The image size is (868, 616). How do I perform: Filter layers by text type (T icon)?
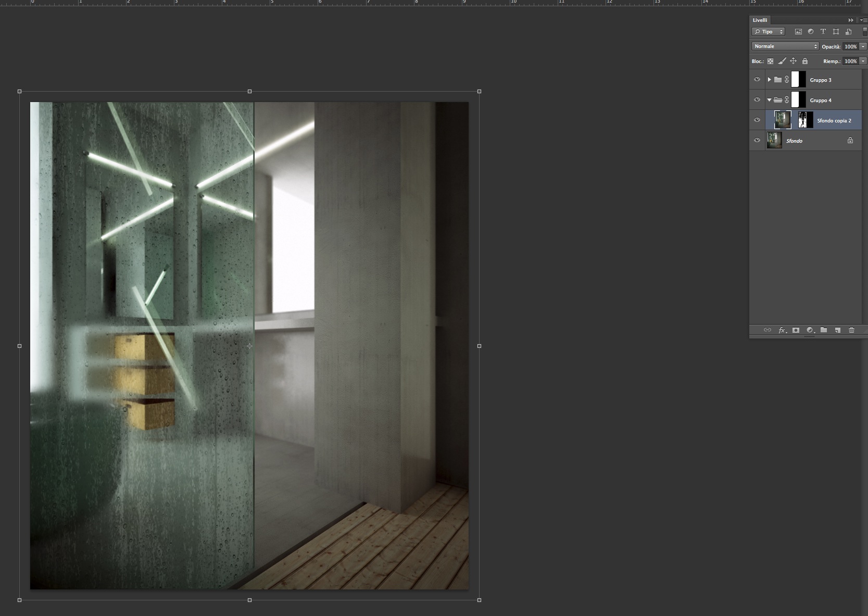[x=823, y=32]
